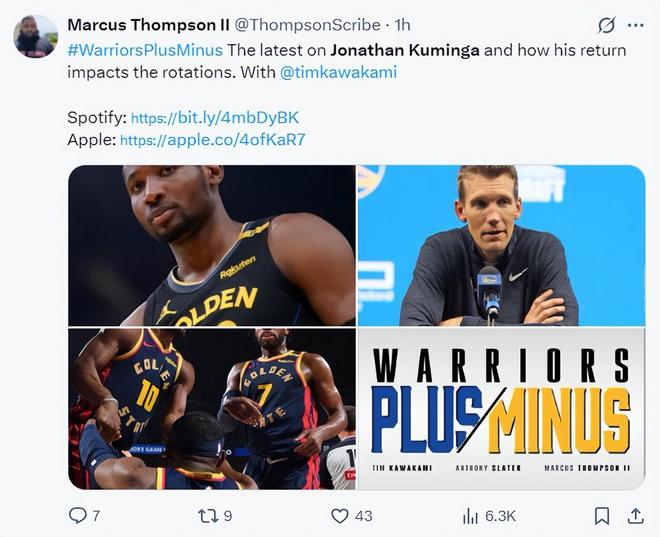Open the Spotify bit.ly link
The image size is (660, 537).
point(215,117)
